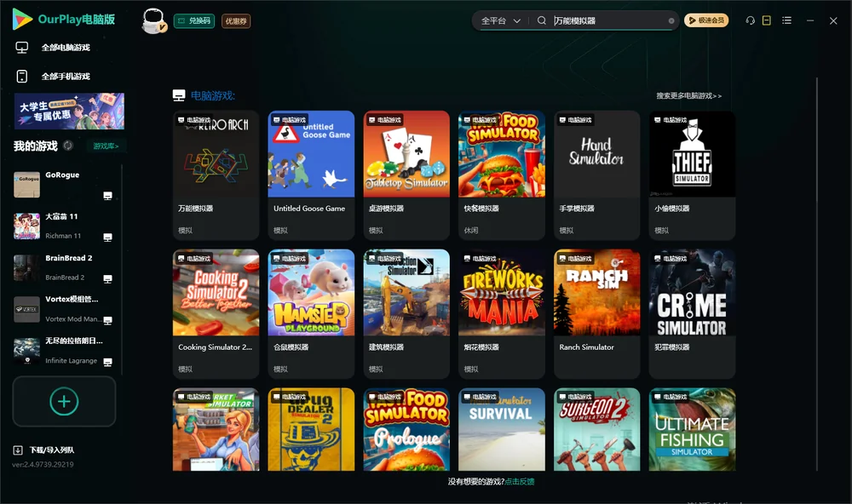Open the list menu icon in title bar

point(786,20)
